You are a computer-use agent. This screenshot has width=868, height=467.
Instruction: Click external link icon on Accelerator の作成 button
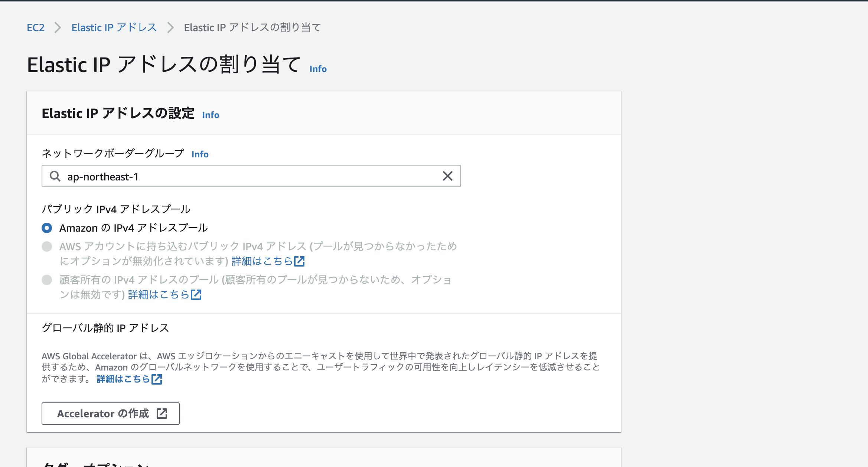(x=162, y=413)
